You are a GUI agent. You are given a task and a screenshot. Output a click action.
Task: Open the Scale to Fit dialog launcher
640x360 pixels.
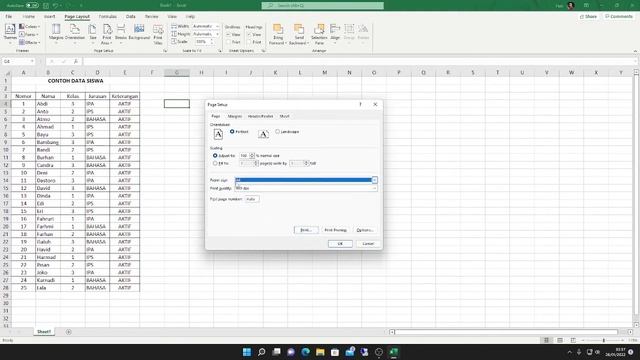pos(220,51)
